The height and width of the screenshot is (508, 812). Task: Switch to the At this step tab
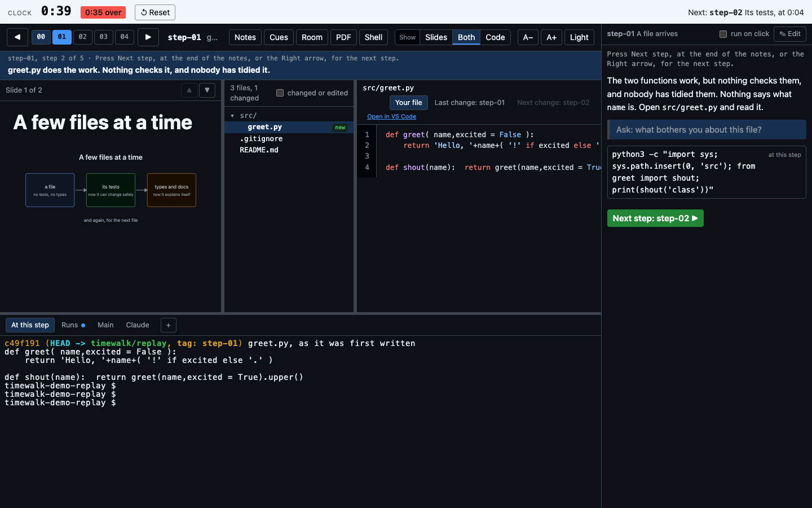(x=30, y=325)
